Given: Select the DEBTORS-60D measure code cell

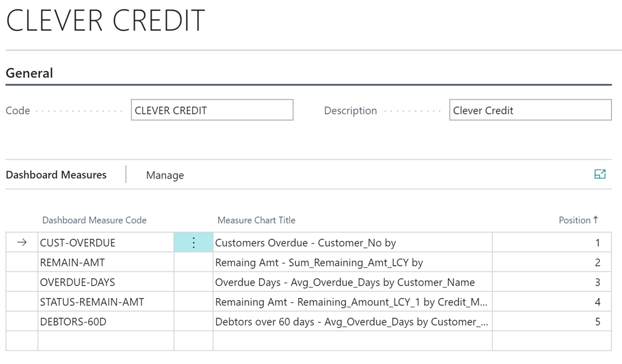Looking at the screenshot, I should pos(106,322).
